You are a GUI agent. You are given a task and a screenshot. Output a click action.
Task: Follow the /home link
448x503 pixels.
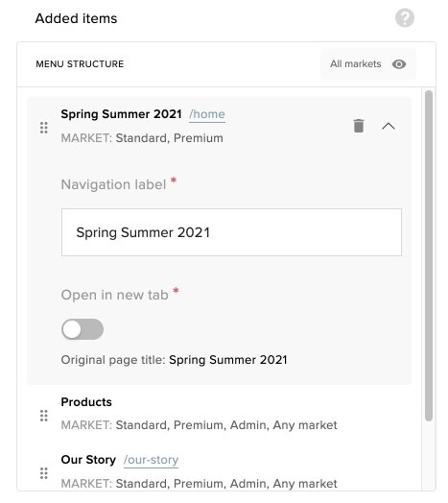(x=207, y=114)
